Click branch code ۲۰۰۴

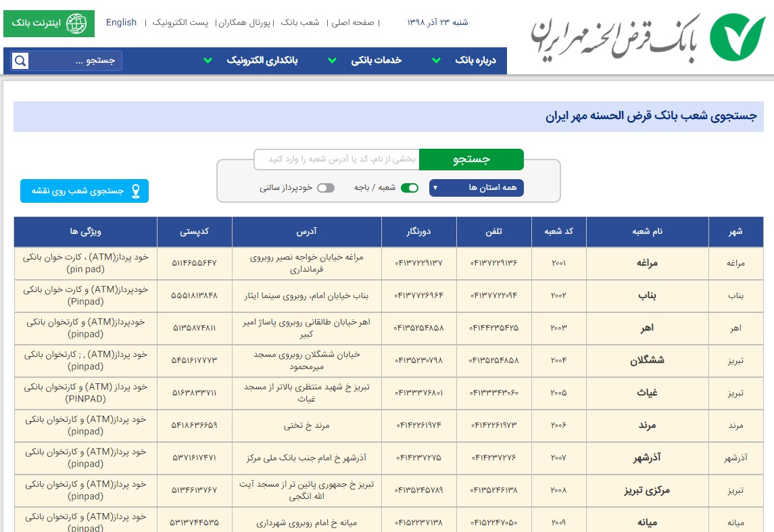point(559,361)
